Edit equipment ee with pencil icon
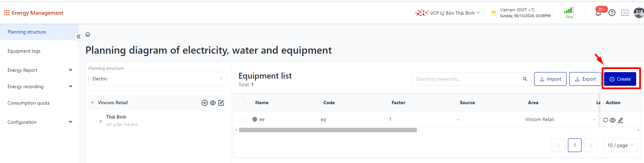644x163 pixels. [x=620, y=120]
